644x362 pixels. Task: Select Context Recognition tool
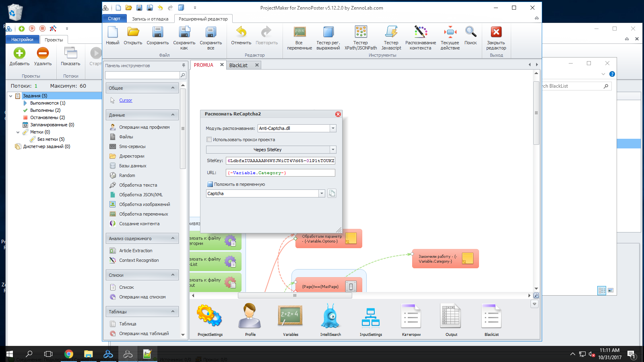click(x=139, y=260)
